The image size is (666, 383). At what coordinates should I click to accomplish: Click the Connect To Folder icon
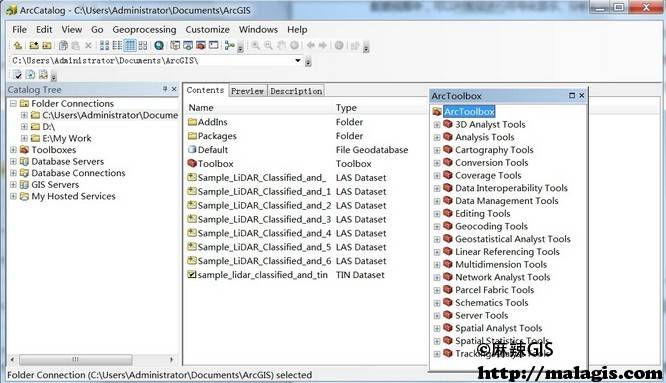click(x=34, y=45)
